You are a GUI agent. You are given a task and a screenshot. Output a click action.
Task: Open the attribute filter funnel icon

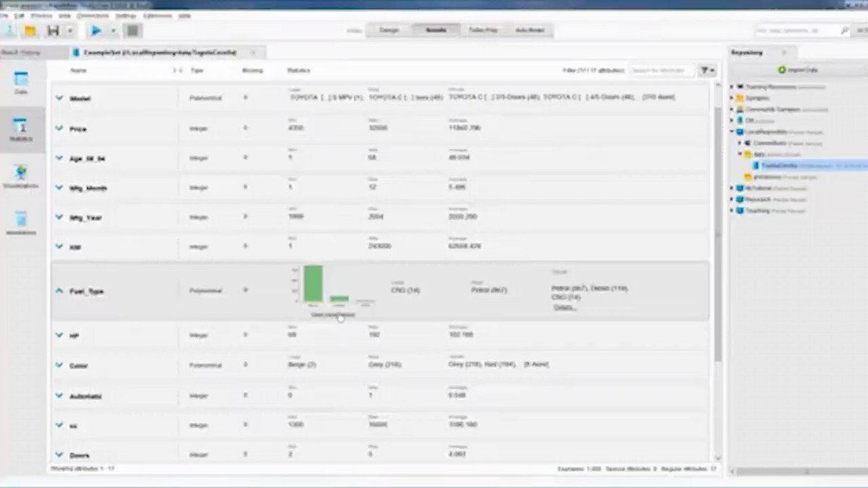coord(705,70)
